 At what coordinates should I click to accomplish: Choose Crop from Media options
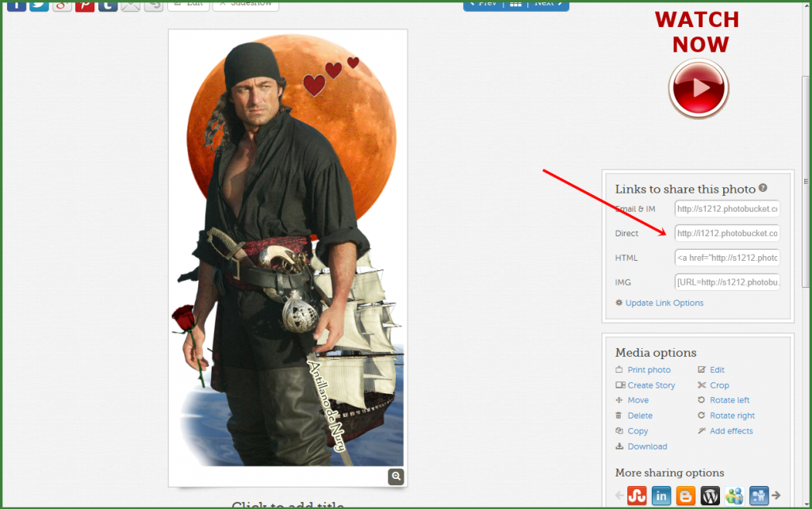tap(719, 385)
